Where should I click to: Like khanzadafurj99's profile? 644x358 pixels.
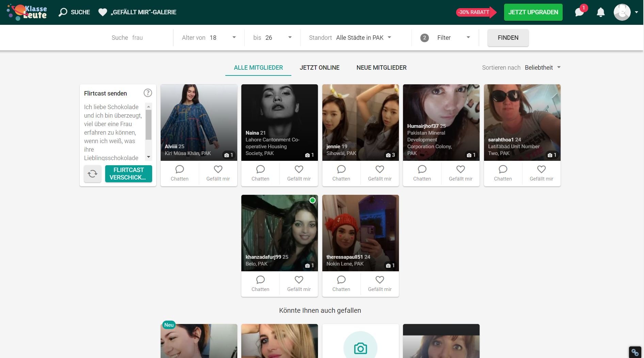click(299, 284)
